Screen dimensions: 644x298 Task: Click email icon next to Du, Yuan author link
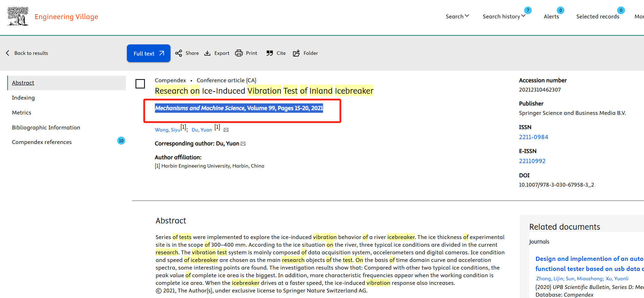point(226,130)
